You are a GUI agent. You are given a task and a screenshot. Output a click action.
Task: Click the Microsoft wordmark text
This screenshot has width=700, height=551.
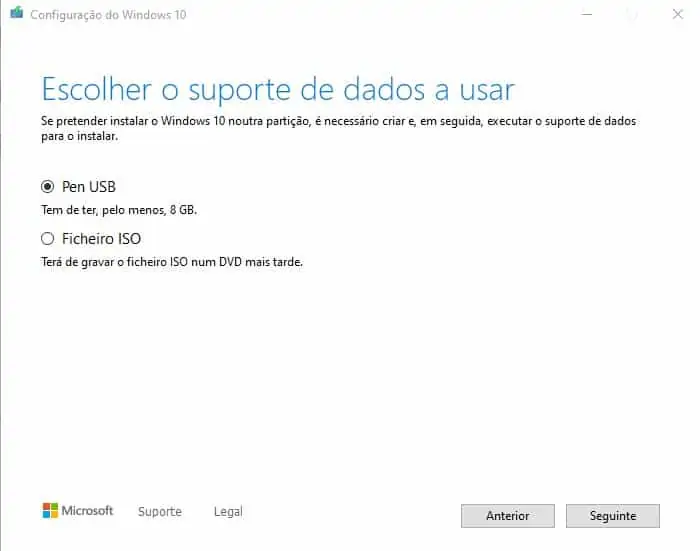87,510
